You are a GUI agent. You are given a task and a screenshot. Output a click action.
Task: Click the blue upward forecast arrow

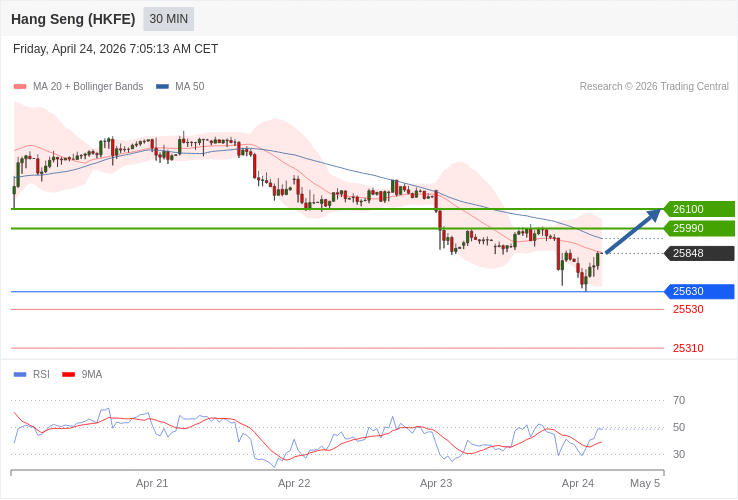633,231
